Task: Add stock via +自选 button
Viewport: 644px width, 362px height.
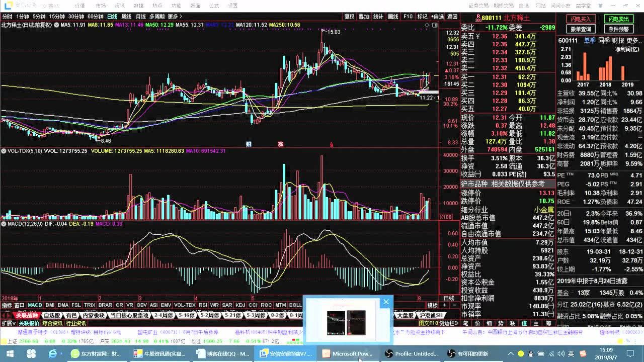Action: [438, 17]
